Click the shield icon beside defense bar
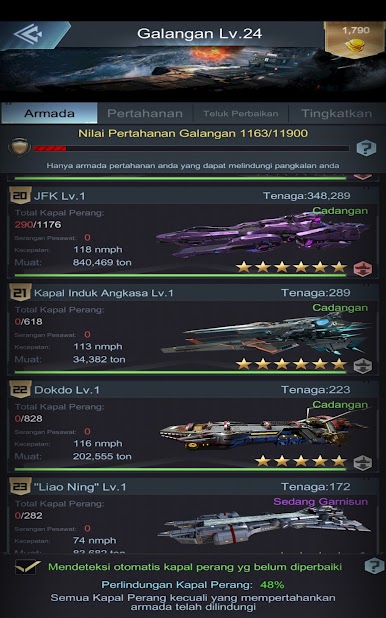The height and width of the screenshot is (618, 386). coord(19,147)
